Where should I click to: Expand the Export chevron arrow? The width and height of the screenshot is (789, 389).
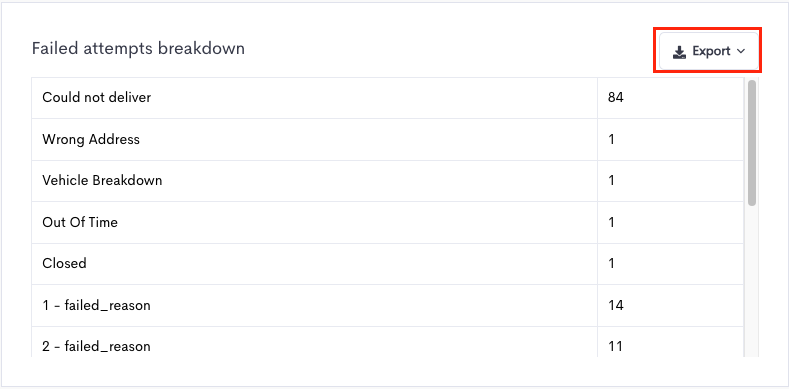pos(740,51)
